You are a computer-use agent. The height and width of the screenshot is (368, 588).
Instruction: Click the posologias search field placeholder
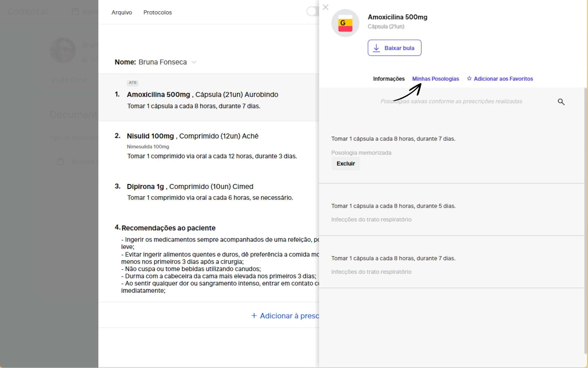pyautogui.click(x=451, y=101)
